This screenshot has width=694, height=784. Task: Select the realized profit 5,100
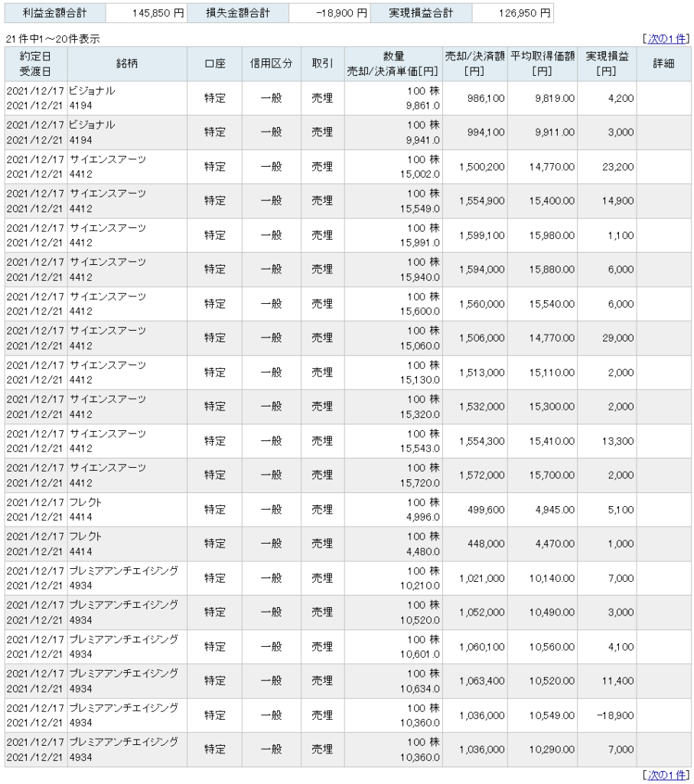click(621, 510)
